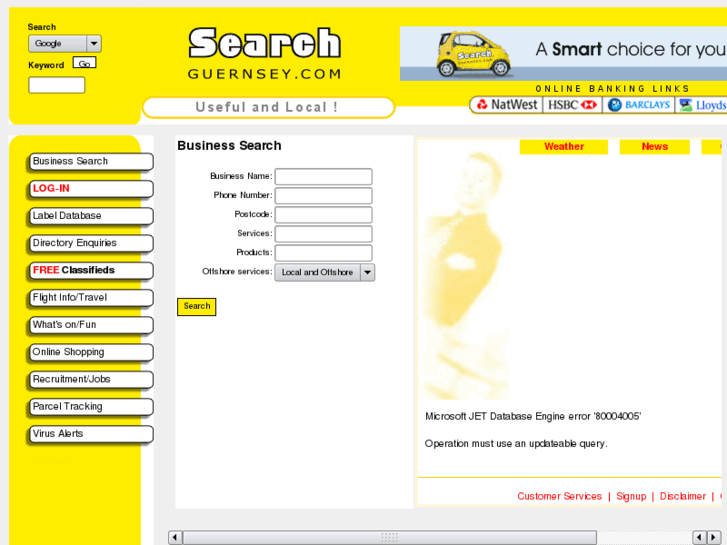Click the far-right scrollbar right arrow
The width and height of the screenshot is (727, 545).
(714, 538)
